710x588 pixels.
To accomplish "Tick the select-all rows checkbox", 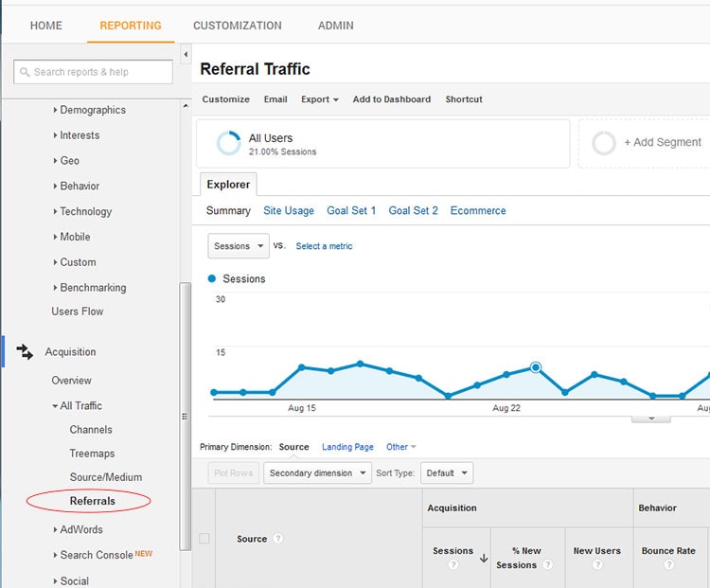I will tap(204, 538).
